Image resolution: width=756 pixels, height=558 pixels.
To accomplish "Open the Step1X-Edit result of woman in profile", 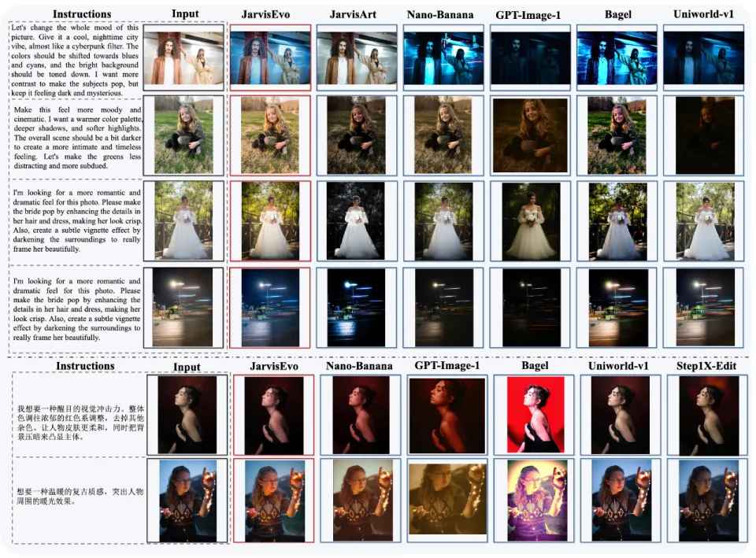I will pyautogui.click(x=706, y=414).
